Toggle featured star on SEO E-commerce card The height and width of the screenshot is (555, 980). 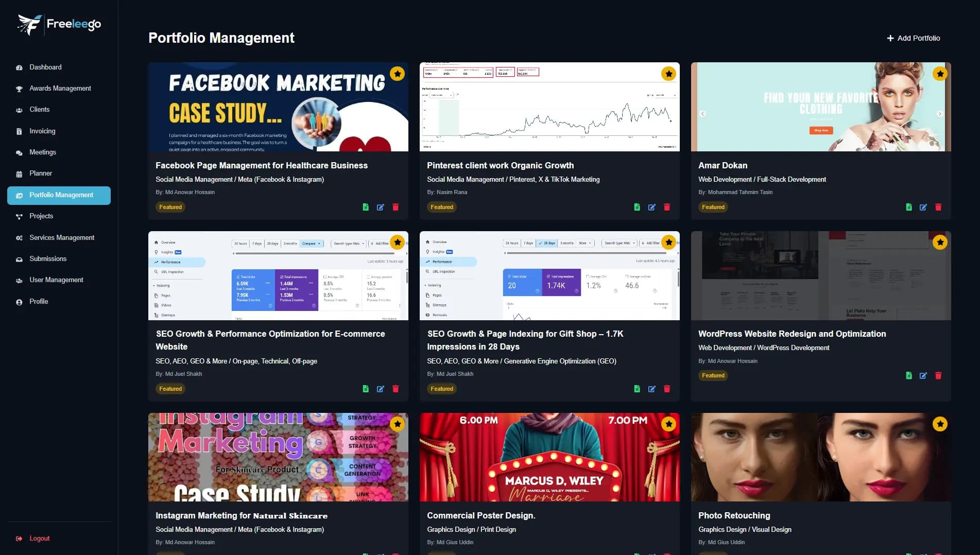coord(397,242)
